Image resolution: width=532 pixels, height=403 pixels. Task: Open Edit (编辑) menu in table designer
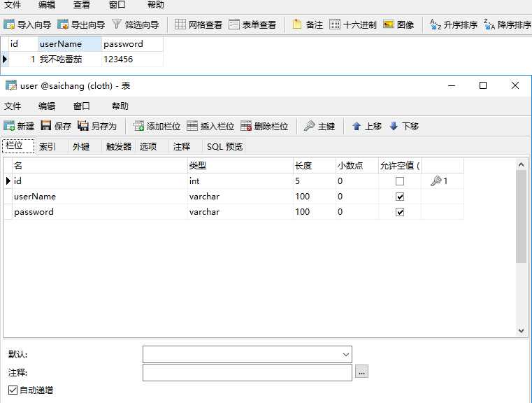47,106
